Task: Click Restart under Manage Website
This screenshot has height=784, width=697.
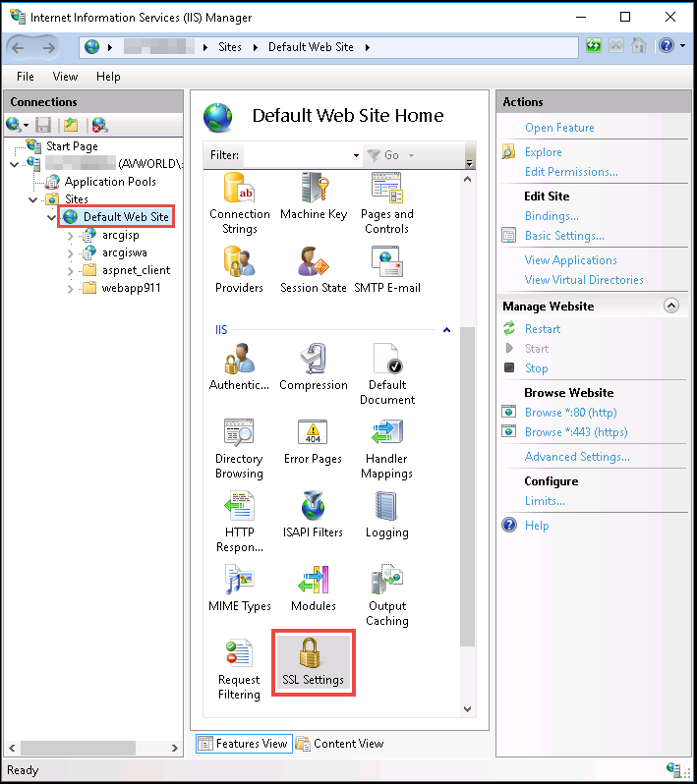Action: (x=543, y=329)
